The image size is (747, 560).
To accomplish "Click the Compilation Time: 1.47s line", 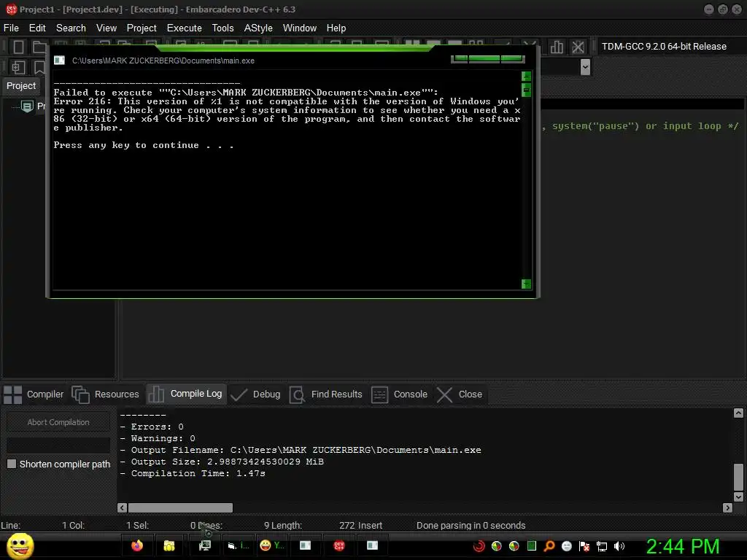I will [x=193, y=473].
